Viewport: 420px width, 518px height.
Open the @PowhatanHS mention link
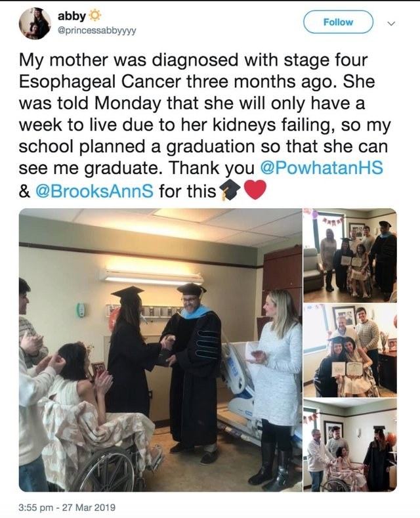tap(322, 168)
